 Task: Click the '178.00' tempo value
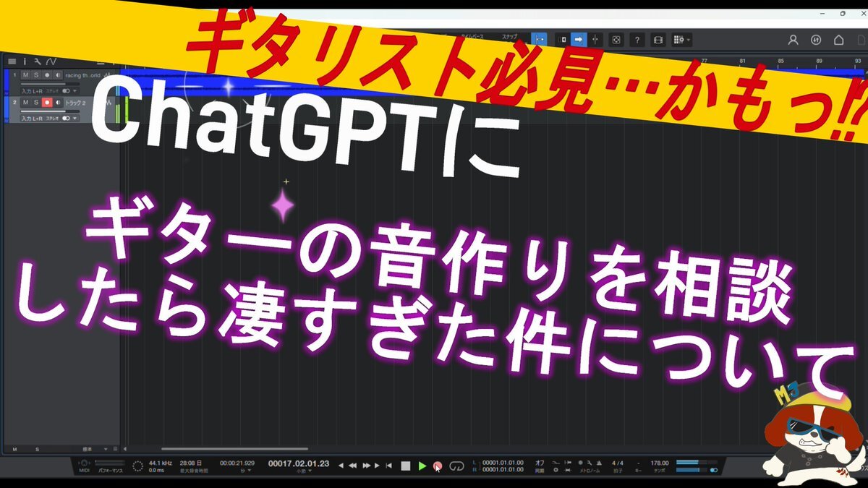tap(660, 463)
